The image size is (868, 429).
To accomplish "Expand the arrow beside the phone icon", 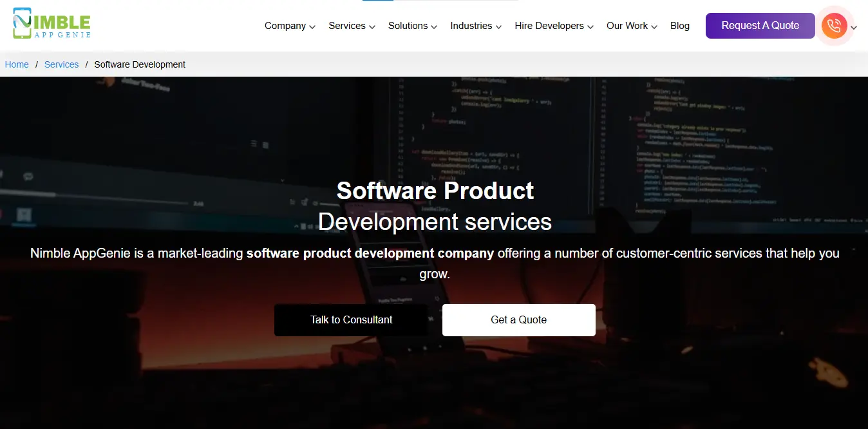I will point(854,28).
